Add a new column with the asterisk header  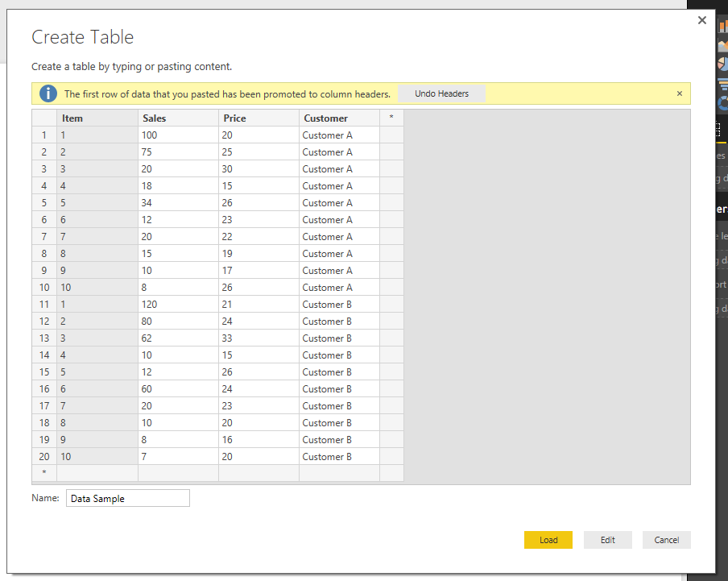click(x=391, y=118)
